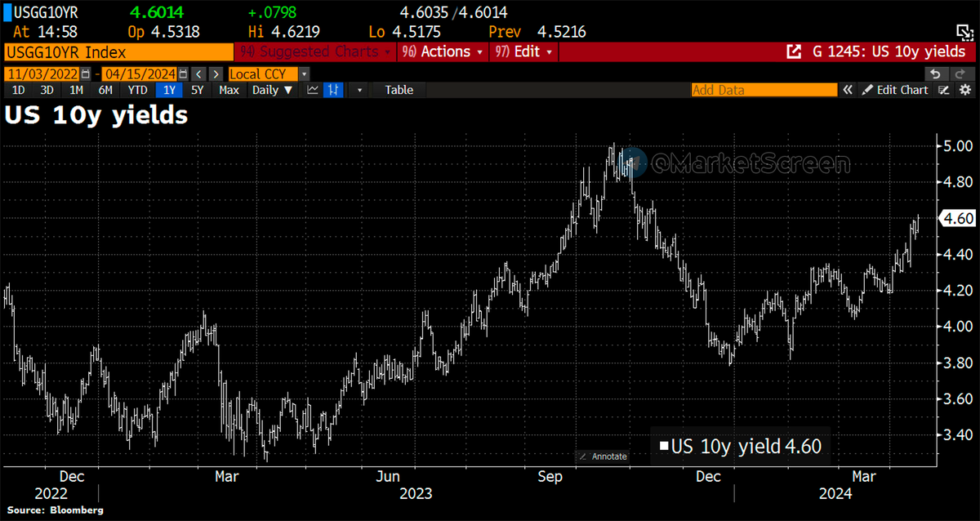Click the change value +.0798
The width and height of the screenshot is (980, 521).
pos(272,12)
